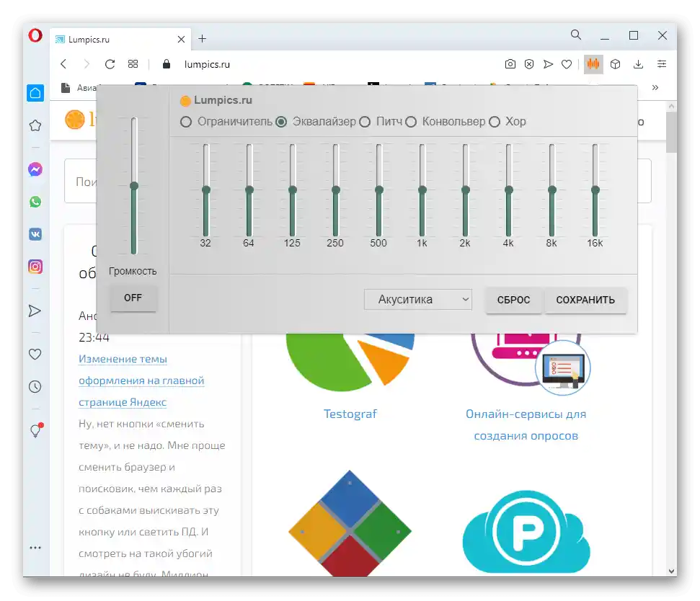The height and width of the screenshot is (601, 700).
Task: Open the Акуситика preset dropdown
Action: (x=418, y=299)
